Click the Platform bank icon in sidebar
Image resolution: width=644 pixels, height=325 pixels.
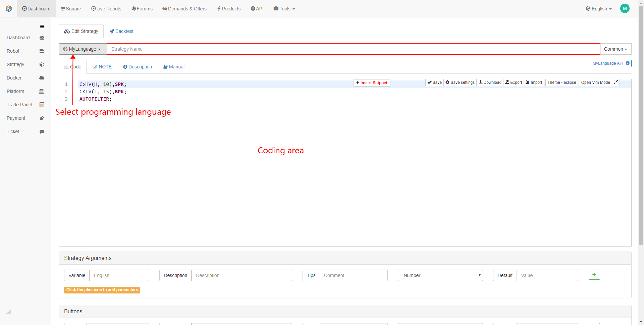tap(42, 91)
